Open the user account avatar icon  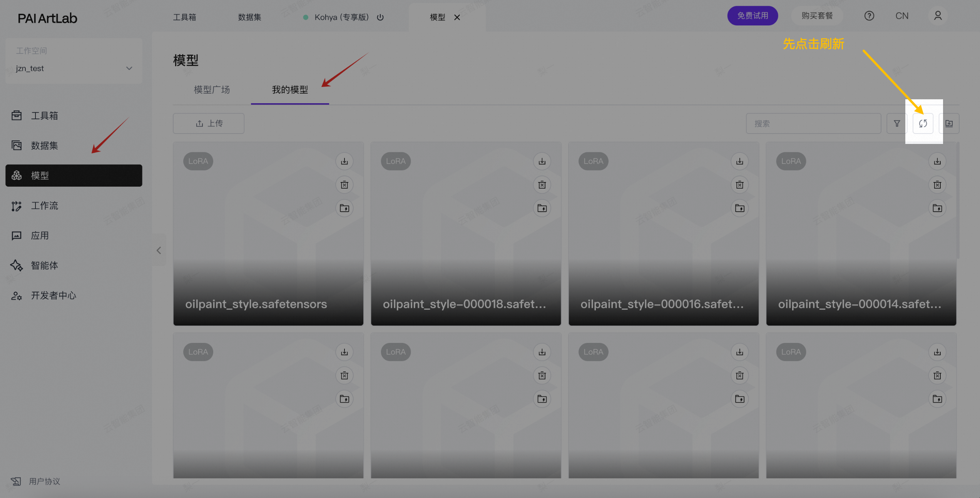[x=938, y=16]
